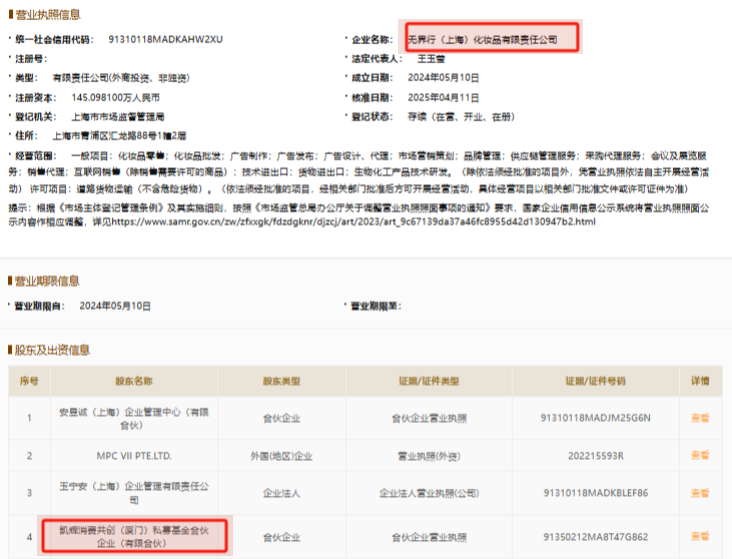
Task: Click the 统一社会信用代码 label
Action: (x=54, y=39)
